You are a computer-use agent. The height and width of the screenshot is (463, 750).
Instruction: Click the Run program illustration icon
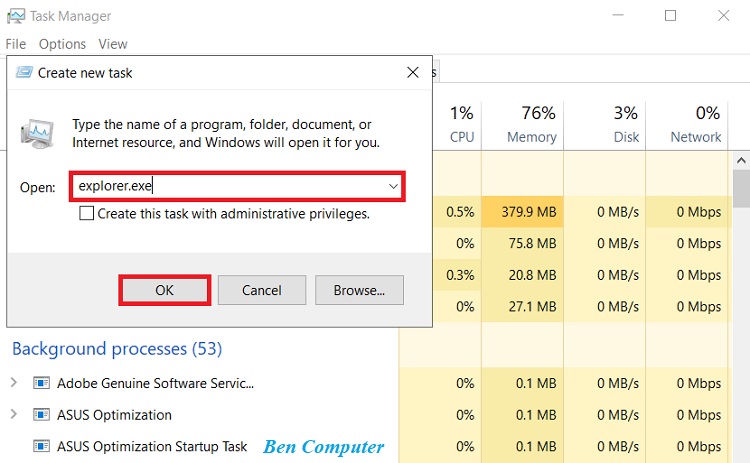[x=39, y=134]
